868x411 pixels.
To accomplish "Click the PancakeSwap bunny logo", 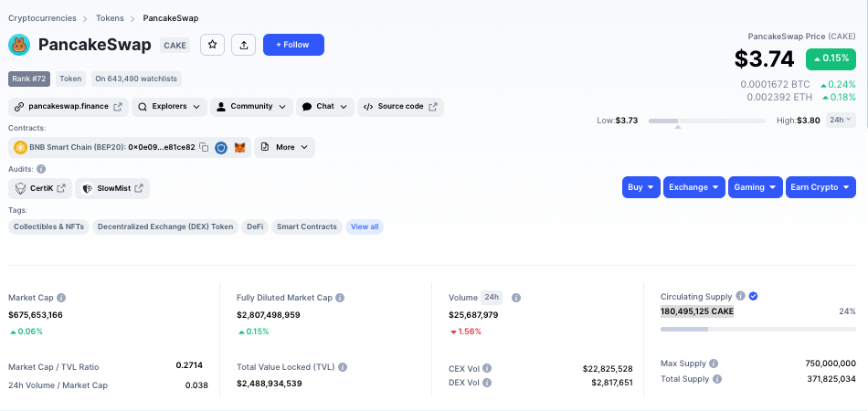I will (x=19, y=45).
